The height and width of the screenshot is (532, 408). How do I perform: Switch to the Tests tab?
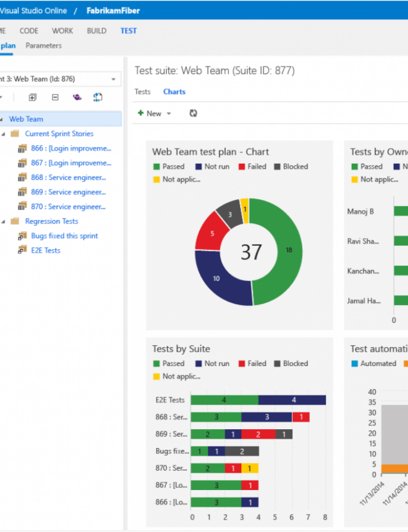click(x=143, y=92)
